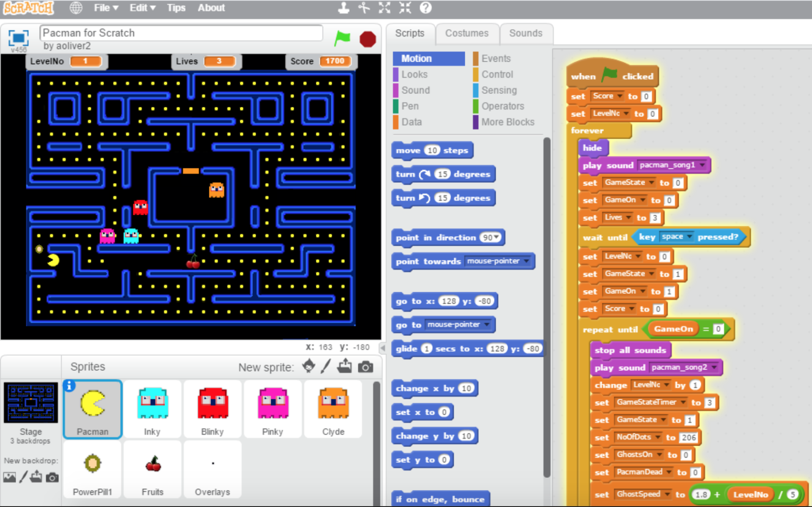Paint a new sprite
The width and height of the screenshot is (812, 507).
[x=325, y=366]
